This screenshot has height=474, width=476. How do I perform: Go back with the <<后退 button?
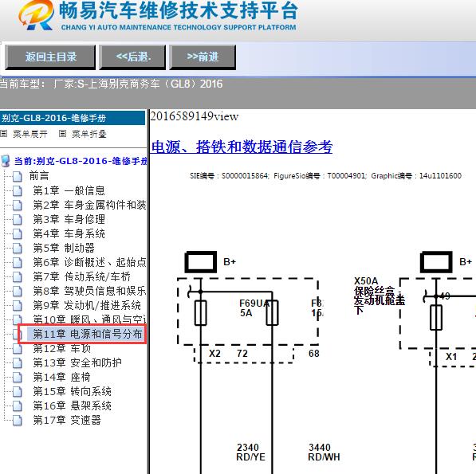[x=132, y=57]
